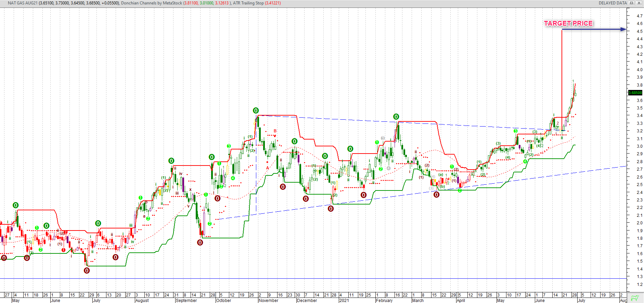Click the September label on the date axis
Image resolution: width=644 pixels, height=303 pixels.
pyautogui.click(x=186, y=301)
